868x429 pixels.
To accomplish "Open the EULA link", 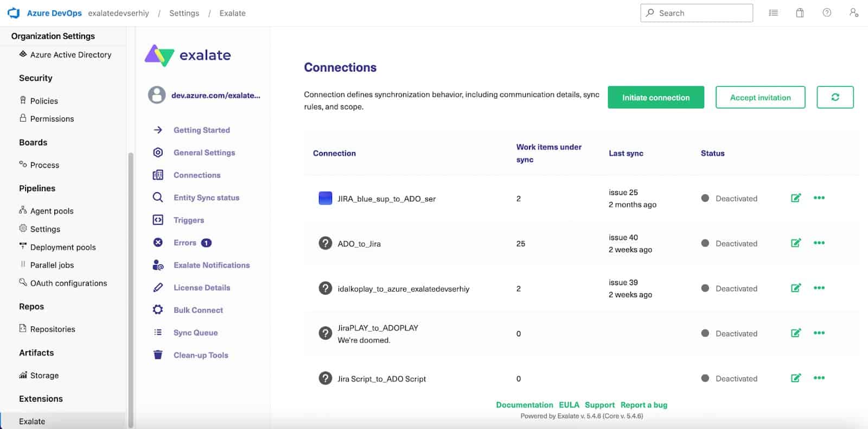I will click(569, 405).
